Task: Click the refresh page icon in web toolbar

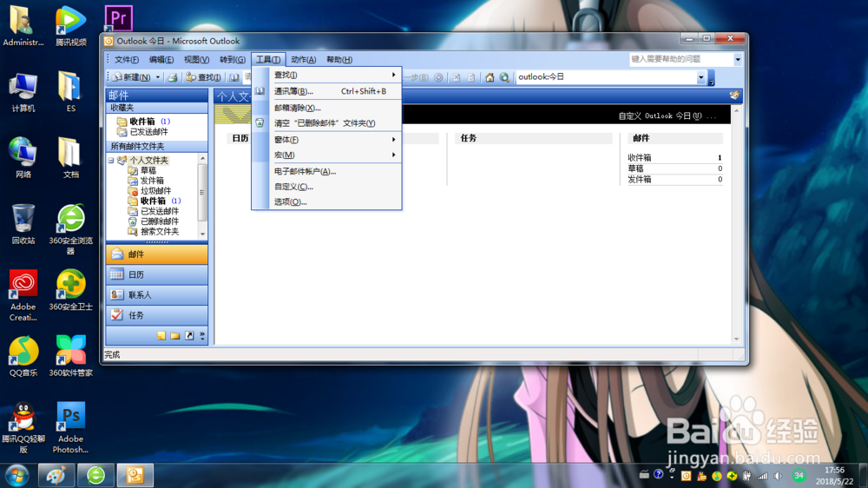Action: coord(471,77)
